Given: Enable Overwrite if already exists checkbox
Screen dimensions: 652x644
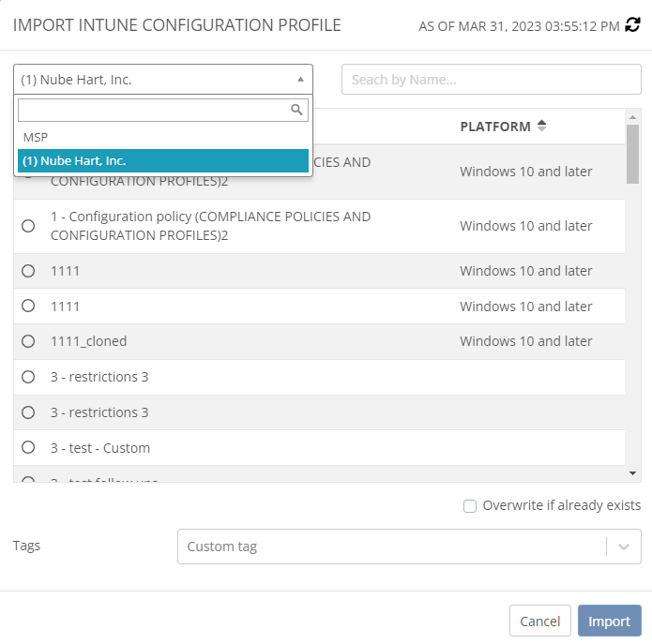Looking at the screenshot, I should [x=470, y=506].
